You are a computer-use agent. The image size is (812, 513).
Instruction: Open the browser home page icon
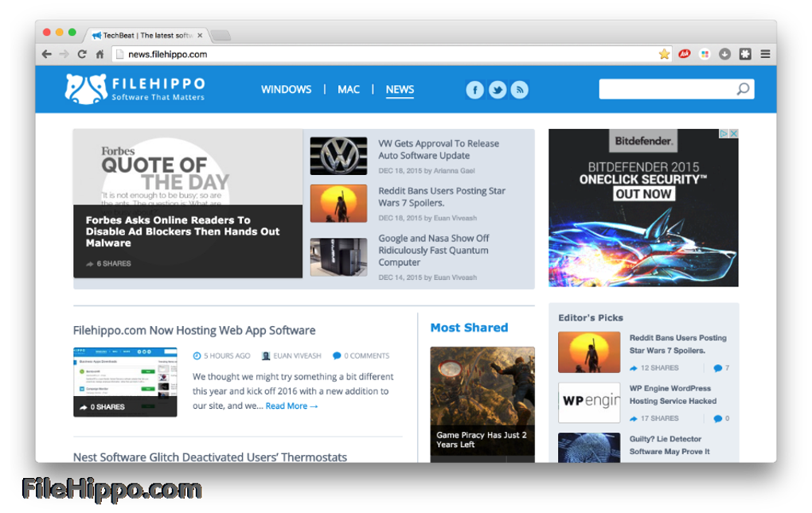[x=100, y=54]
